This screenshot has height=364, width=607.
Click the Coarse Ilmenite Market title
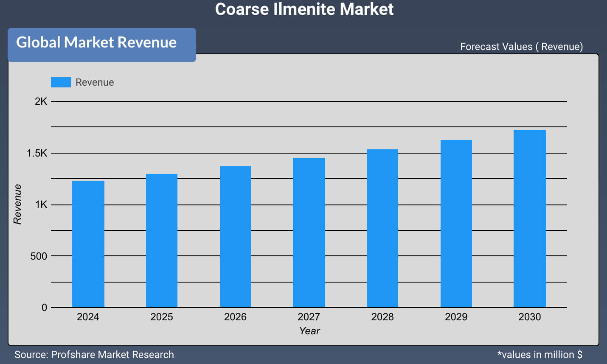click(x=304, y=9)
